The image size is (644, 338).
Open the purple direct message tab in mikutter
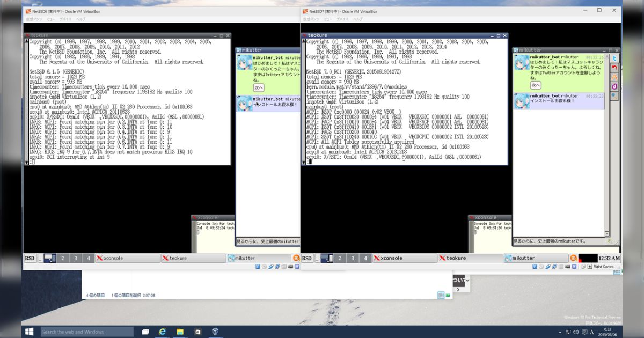(615, 86)
